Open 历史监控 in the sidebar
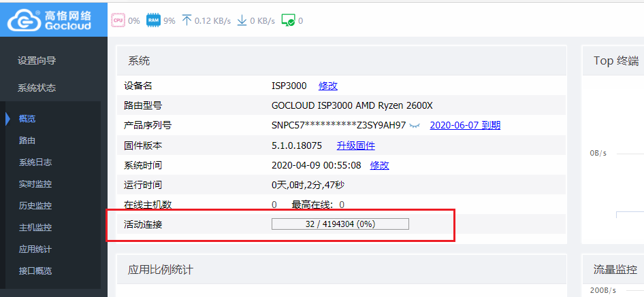This screenshot has width=644, height=297. pyautogui.click(x=35, y=206)
